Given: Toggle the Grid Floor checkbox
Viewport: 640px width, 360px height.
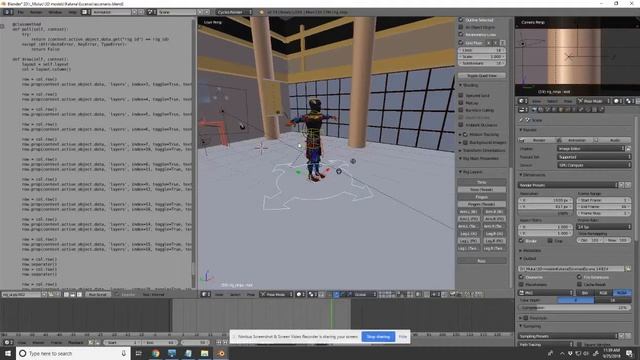Looking at the screenshot, I should pos(461,42).
